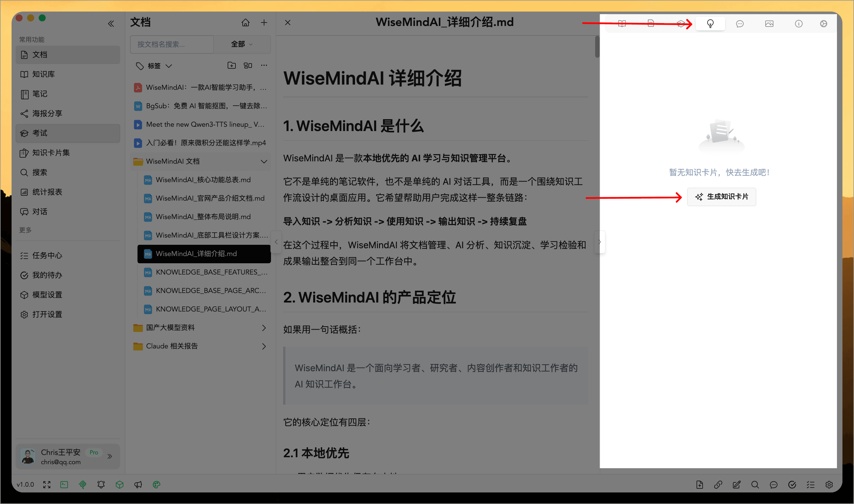Click the notification bell in the status bar

[101, 485]
